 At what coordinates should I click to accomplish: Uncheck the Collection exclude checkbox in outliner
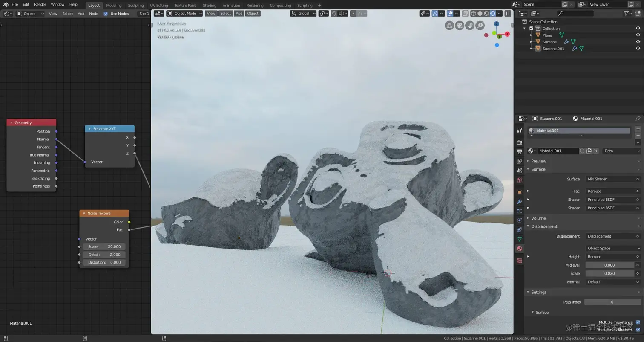tap(531, 29)
